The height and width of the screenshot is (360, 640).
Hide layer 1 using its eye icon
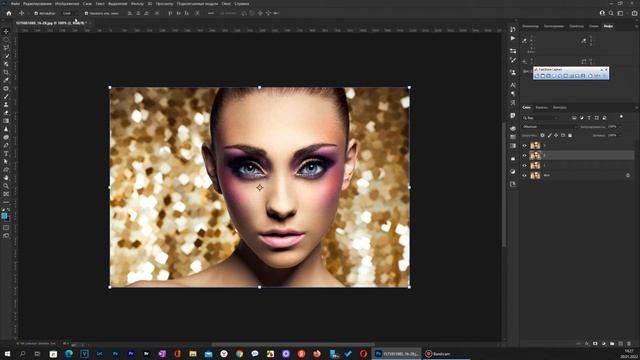[x=524, y=165]
